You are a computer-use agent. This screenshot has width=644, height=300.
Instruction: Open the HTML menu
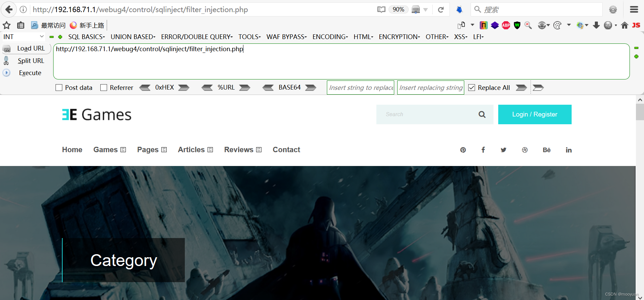(x=363, y=37)
